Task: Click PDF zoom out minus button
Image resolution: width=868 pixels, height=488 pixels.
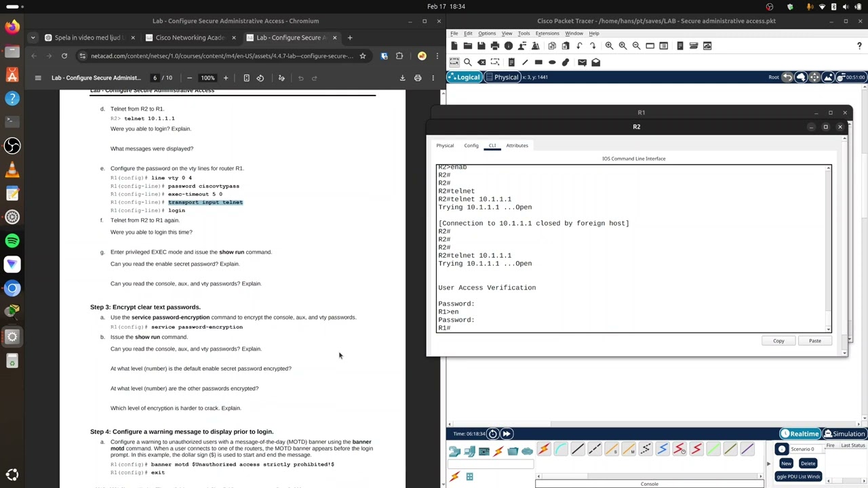Action: point(189,78)
